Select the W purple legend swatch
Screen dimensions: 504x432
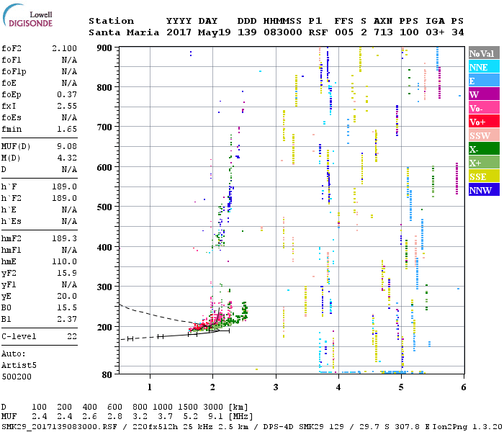(x=484, y=94)
